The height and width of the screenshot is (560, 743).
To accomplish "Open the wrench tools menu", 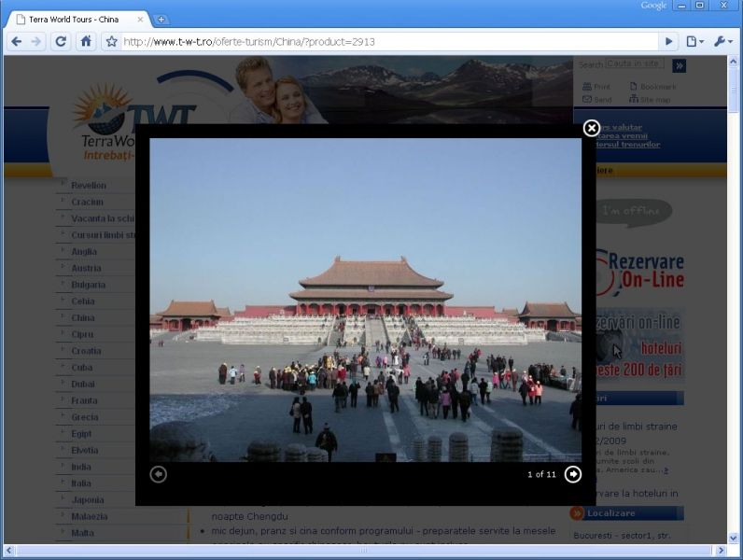I will tap(722, 41).
